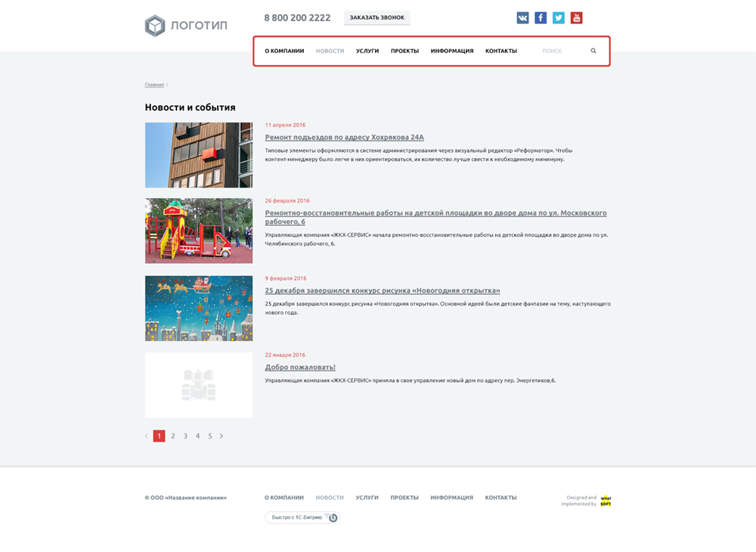The image size is (756, 552).
Task: Go to next pagination page arrow
Action: (222, 436)
